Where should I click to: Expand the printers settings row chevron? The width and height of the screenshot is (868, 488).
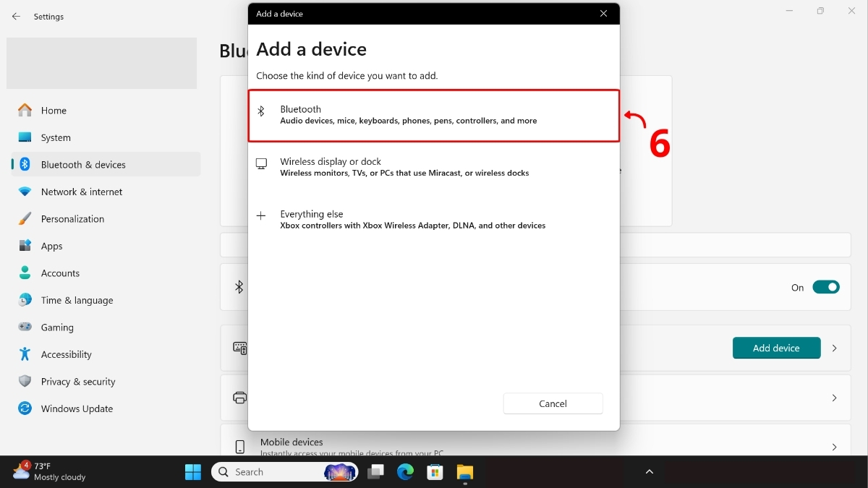point(834,398)
